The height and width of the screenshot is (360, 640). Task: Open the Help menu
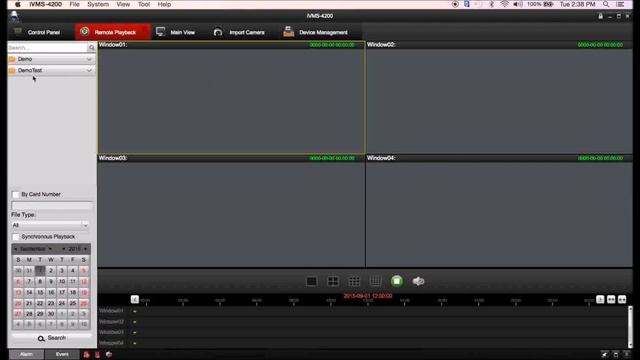pyautogui.click(x=164, y=4)
